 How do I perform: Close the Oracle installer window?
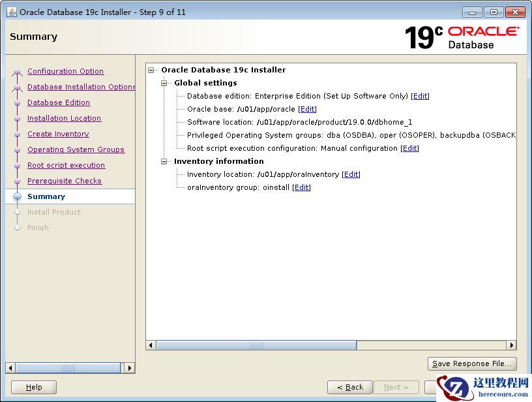(x=515, y=12)
